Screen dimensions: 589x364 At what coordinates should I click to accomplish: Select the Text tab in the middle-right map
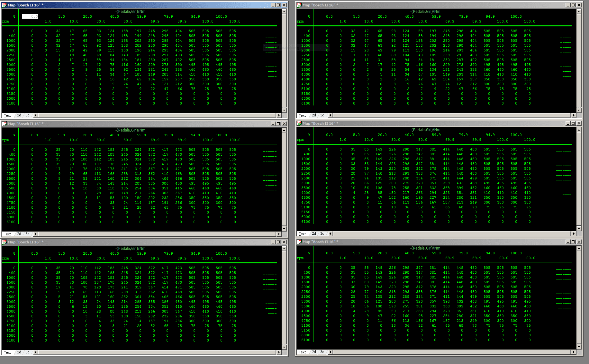pyautogui.click(x=303, y=234)
